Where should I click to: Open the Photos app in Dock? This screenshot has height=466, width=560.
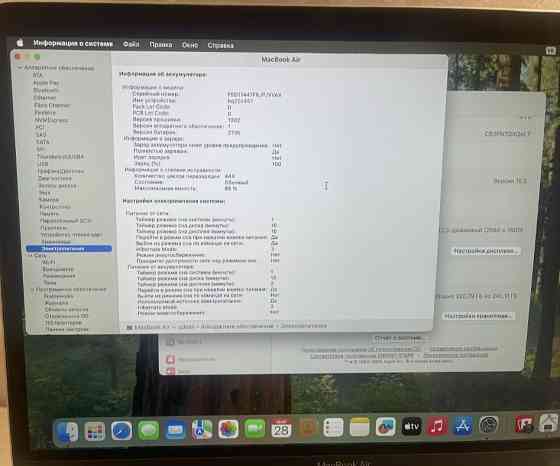pyautogui.click(x=228, y=429)
